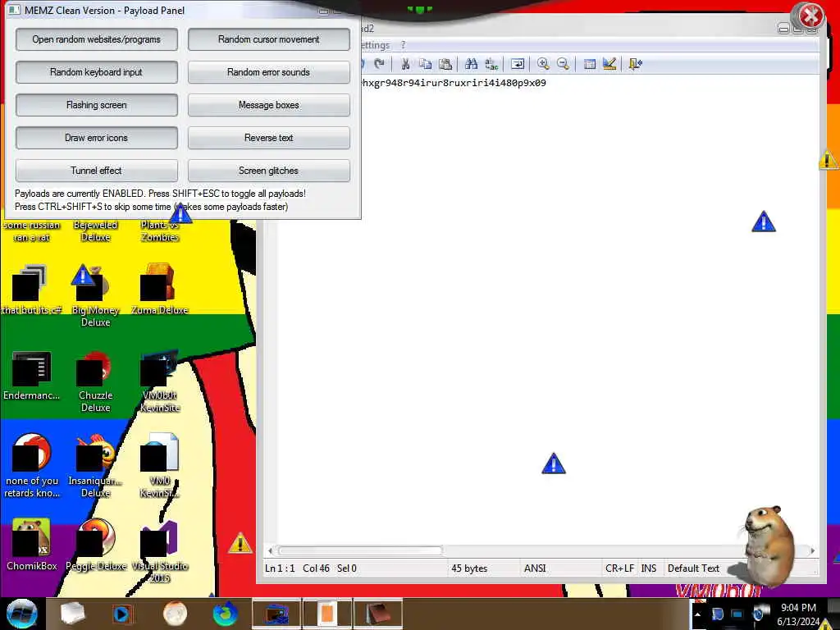Open the Firefox taskbar icon
This screenshot has height=630, width=840.
click(x=226, y=614)
